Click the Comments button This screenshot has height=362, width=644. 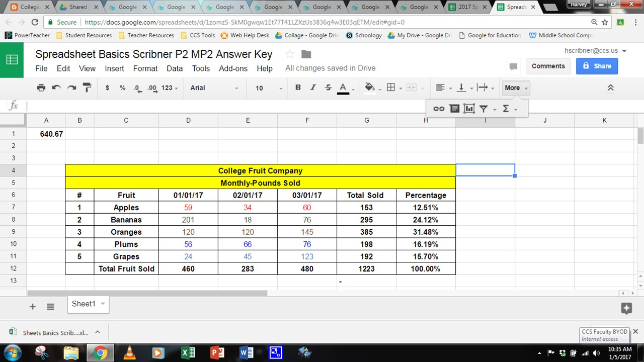pos(548,66)
